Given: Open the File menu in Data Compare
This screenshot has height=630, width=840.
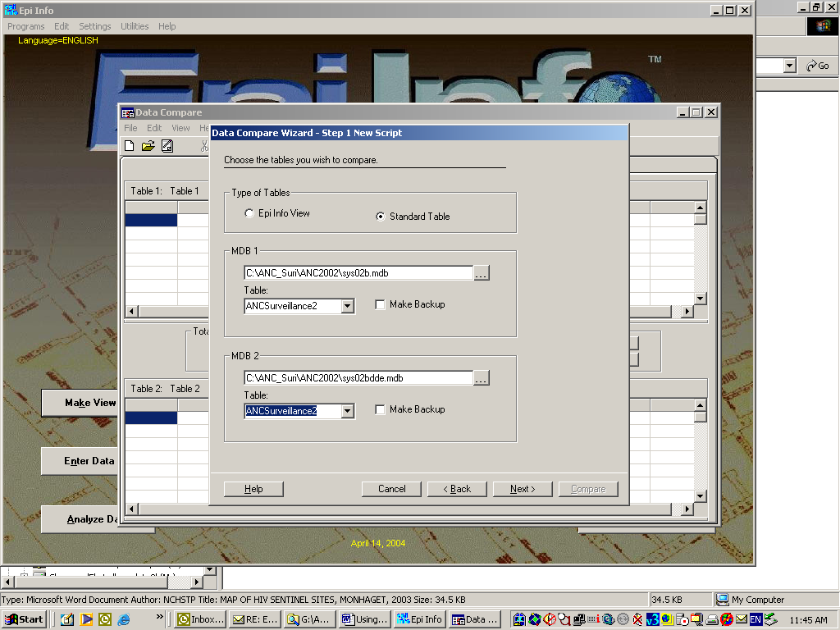Looking at the screenshot, I should (x=130, y=128).
